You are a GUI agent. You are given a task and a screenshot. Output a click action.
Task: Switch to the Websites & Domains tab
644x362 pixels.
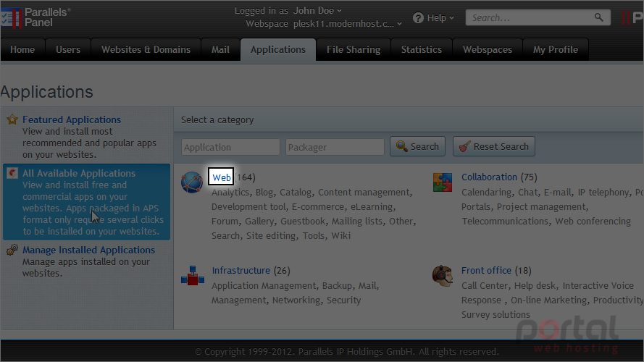pos(146,50)
